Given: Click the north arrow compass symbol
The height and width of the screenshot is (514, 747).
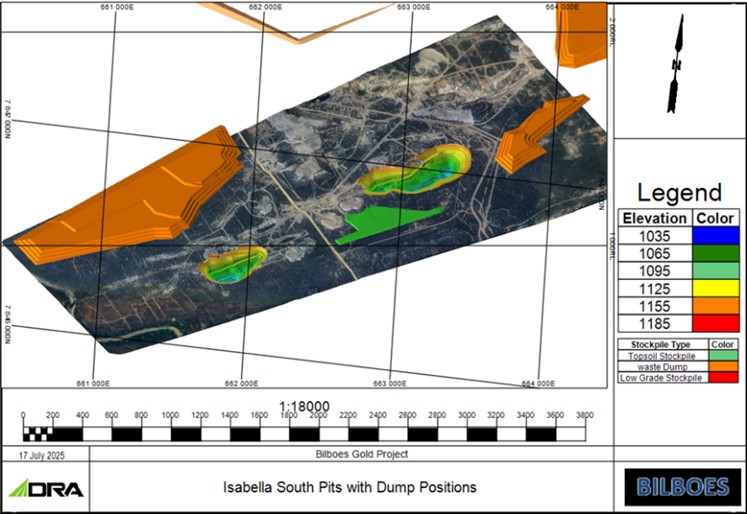Looking at the screenshot, I should click(676, 63).
